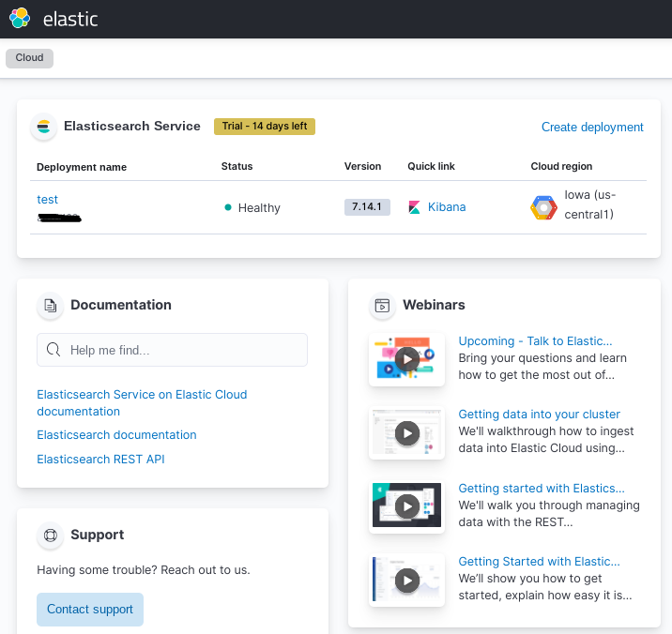Viewport: 672px width, 634px height.
Task: Click the Cloud region column header
Action: coord(561,166)
